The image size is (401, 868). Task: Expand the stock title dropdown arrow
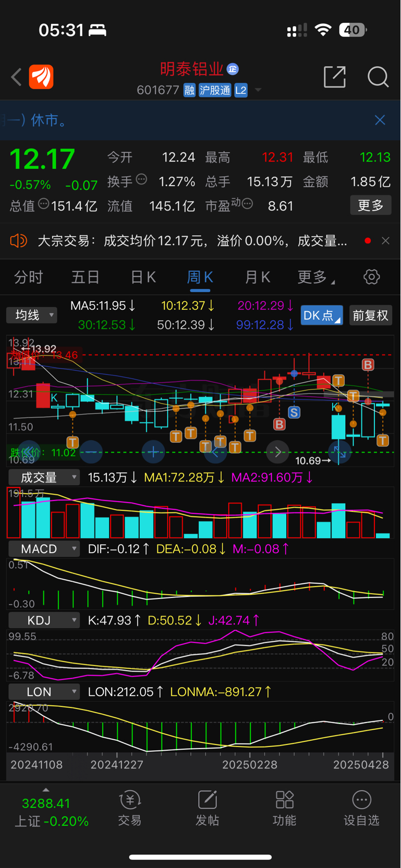[258, 90]
